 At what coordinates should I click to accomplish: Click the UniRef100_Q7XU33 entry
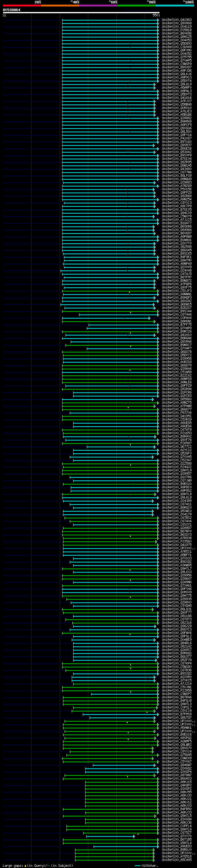tap(177, 558)
